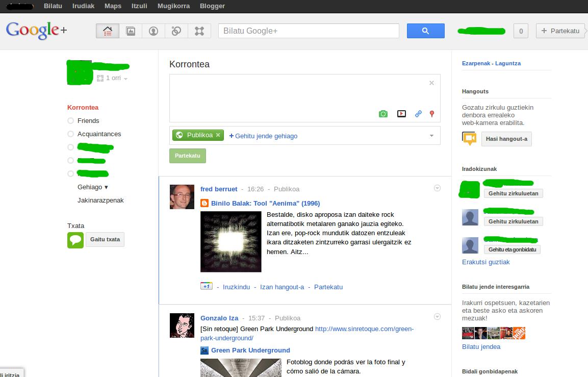Screen dimensions: 588x377
Task: Add location with the red pin icon
Action: click(431, 114)
